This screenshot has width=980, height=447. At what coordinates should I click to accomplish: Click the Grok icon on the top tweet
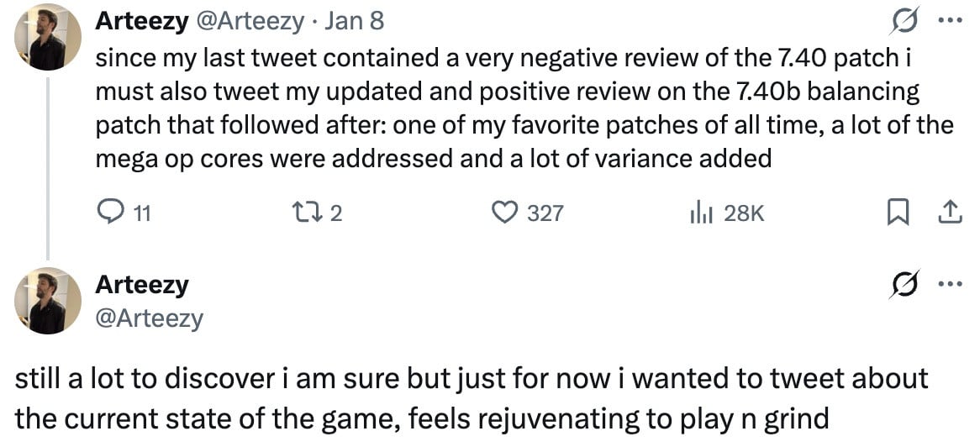904,20
